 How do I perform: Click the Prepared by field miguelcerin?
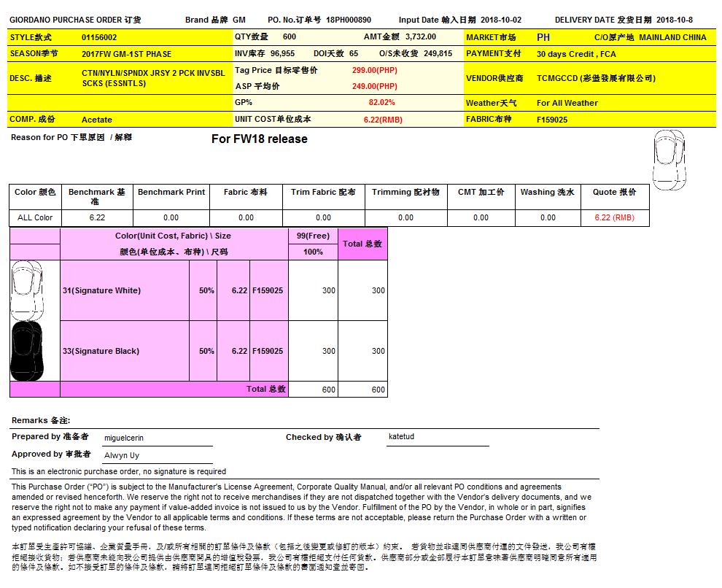(123, 437)
